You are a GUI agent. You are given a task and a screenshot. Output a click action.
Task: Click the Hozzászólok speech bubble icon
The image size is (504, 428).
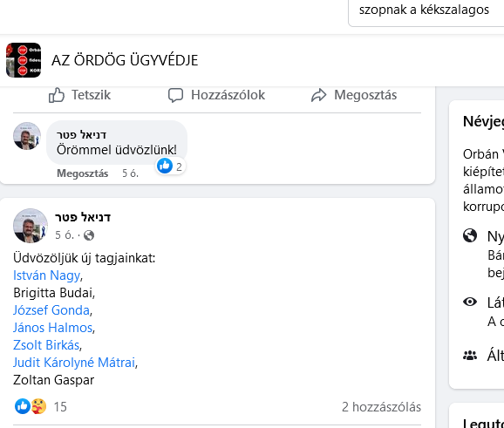(x=175, y=95)
